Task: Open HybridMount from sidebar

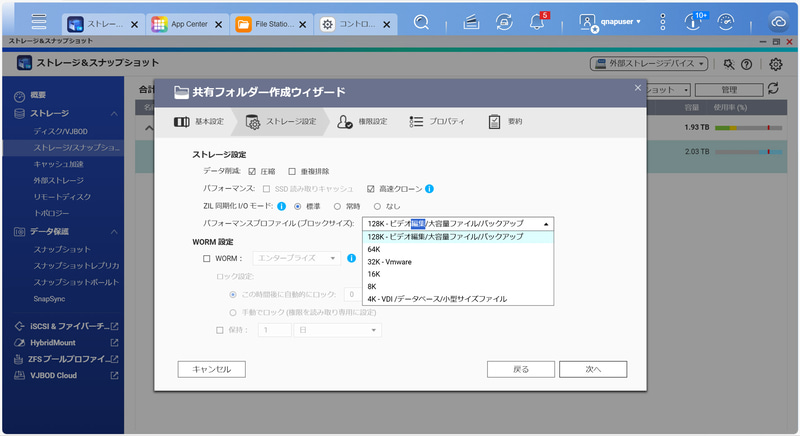Action: (66, 343)
